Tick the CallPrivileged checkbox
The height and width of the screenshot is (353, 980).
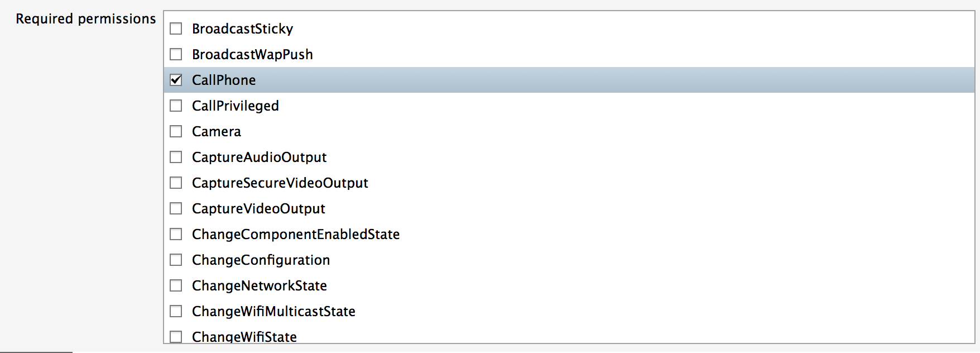click(176, 106)
